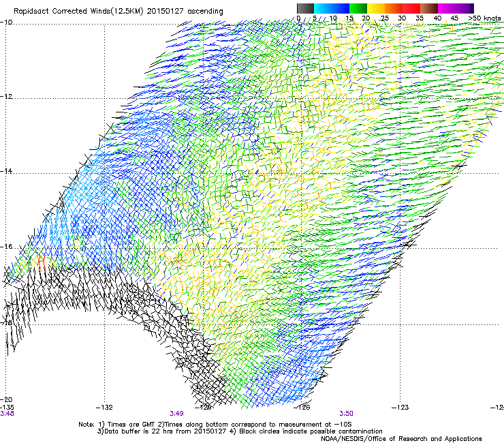
Task: Click the '>50 knots' legend label
Action: point(484,18)
